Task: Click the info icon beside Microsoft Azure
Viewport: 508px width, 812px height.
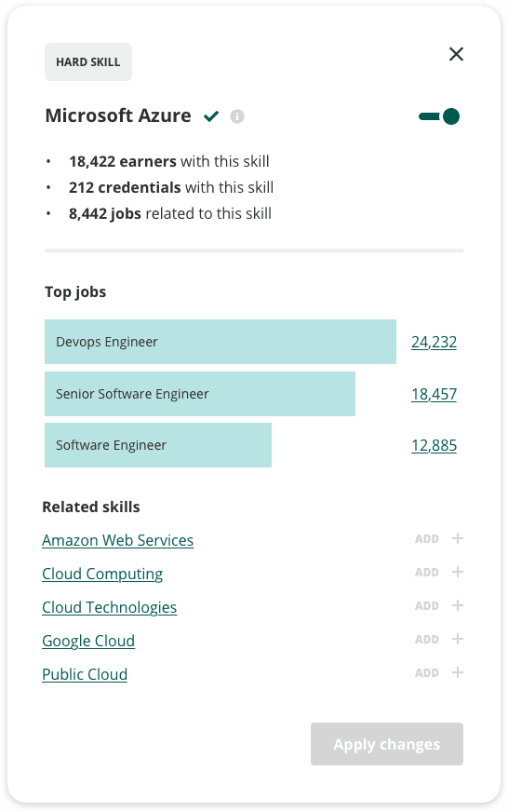Action: (x=237, y=116)
